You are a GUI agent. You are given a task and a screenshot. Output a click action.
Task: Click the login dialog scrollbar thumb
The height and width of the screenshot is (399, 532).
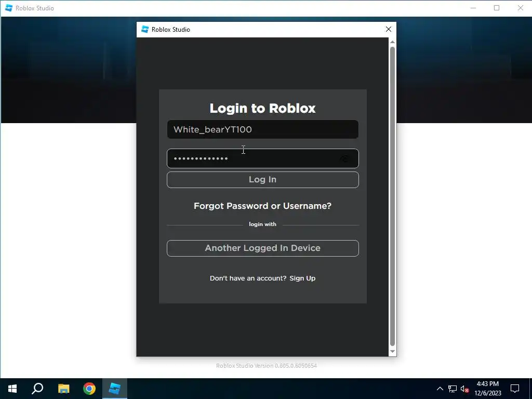tap(392, 196)
